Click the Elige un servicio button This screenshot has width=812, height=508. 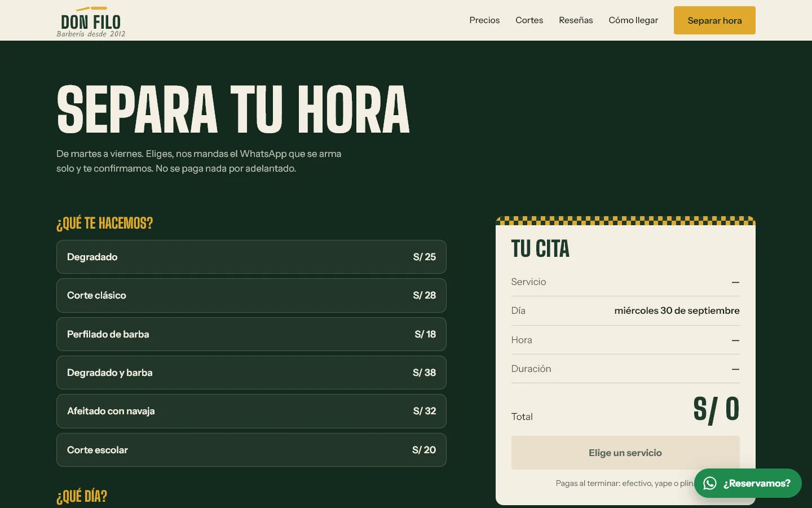625,453
